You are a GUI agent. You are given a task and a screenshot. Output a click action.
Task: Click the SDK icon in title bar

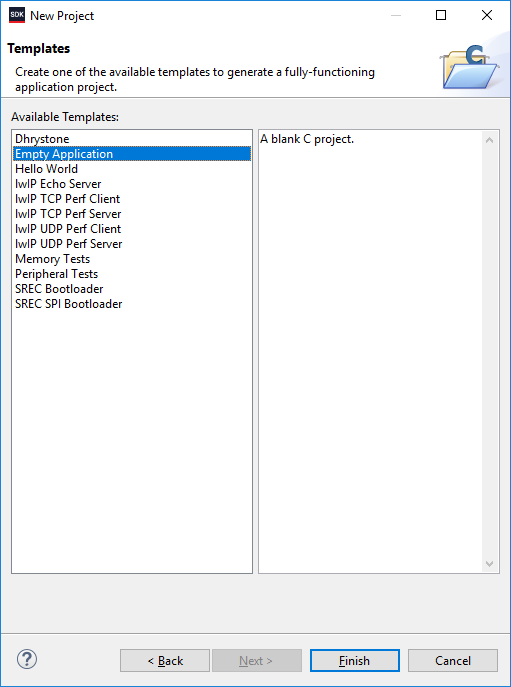pyautogui.click(x=17, y=15)
